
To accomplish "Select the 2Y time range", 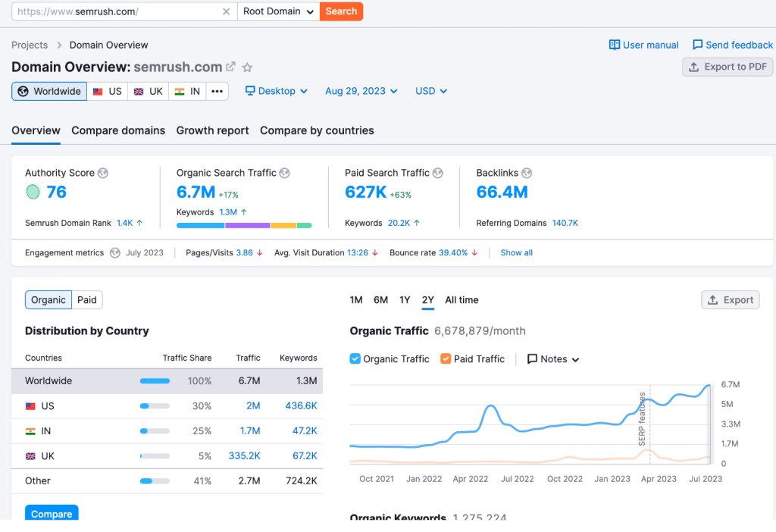I will [x=428, y=300].
